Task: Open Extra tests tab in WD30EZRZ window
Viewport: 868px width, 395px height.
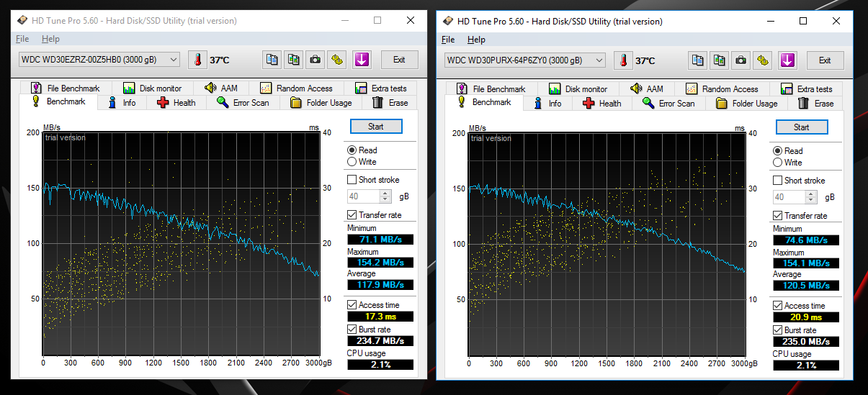Action: 382,88
